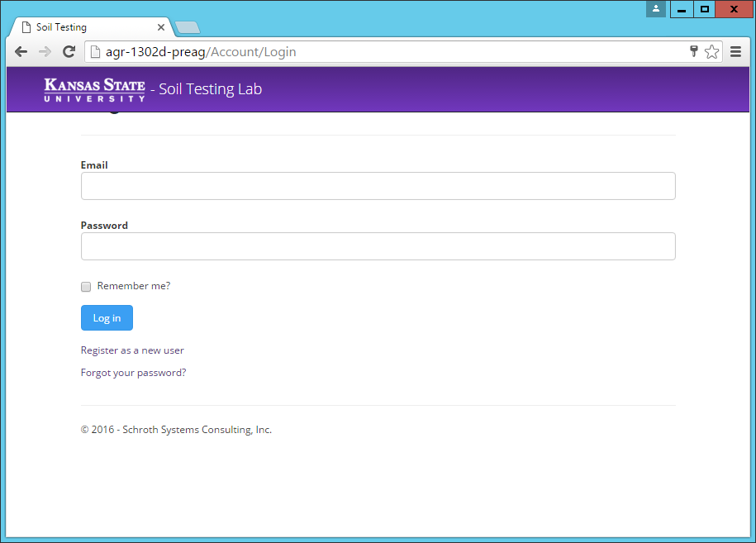The height and width of the screenshot is (543, 756).
Task: Click the Chrome user profile icon
Action: tap(656, 9)
